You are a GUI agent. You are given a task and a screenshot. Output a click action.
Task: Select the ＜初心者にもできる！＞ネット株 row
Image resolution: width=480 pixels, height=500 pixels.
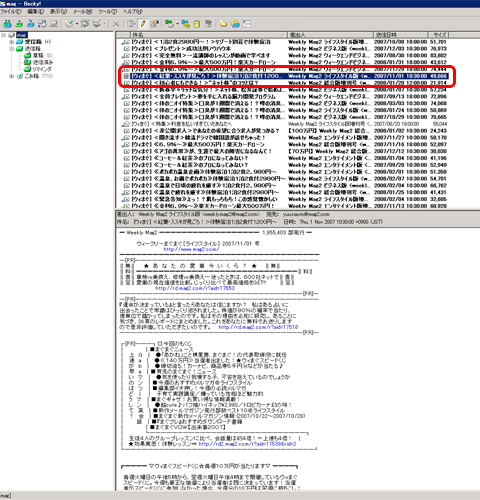(284, 83)
